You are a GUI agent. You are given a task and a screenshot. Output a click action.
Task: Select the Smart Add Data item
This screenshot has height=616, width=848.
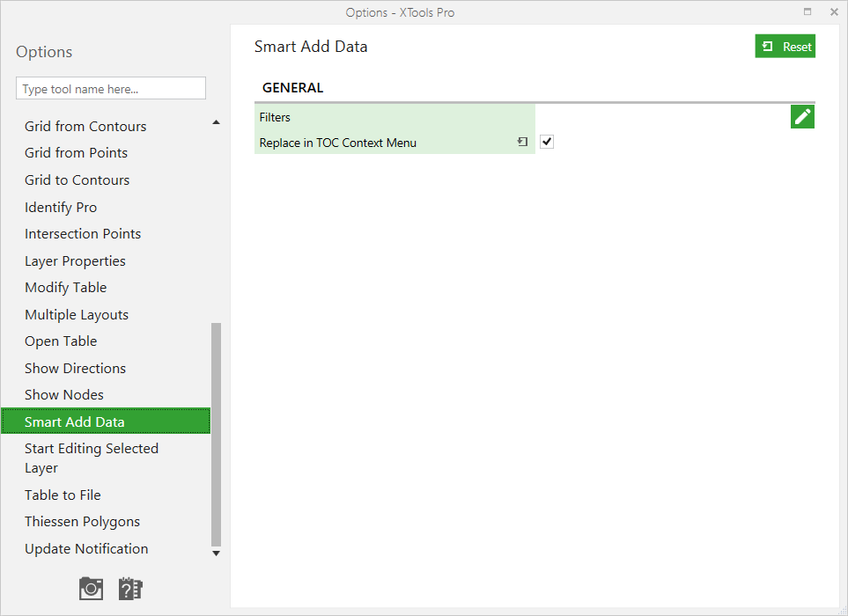click(106, 421)
